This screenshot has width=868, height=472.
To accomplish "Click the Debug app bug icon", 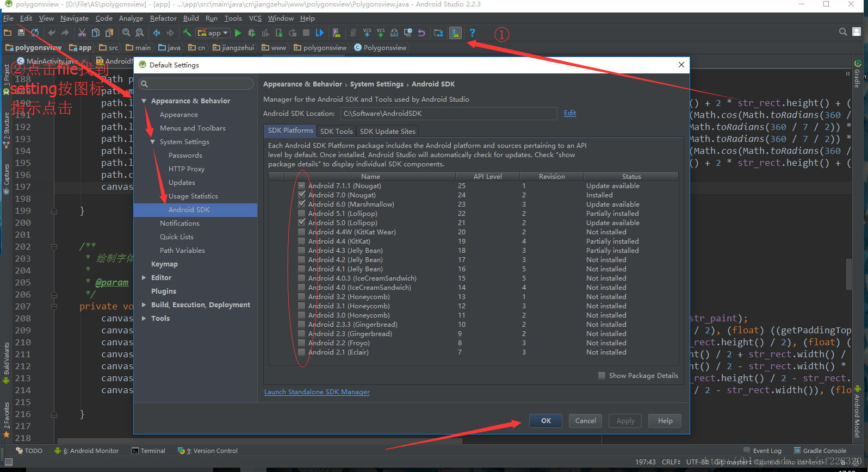I will pyautogui.click(x=251, y=33).
